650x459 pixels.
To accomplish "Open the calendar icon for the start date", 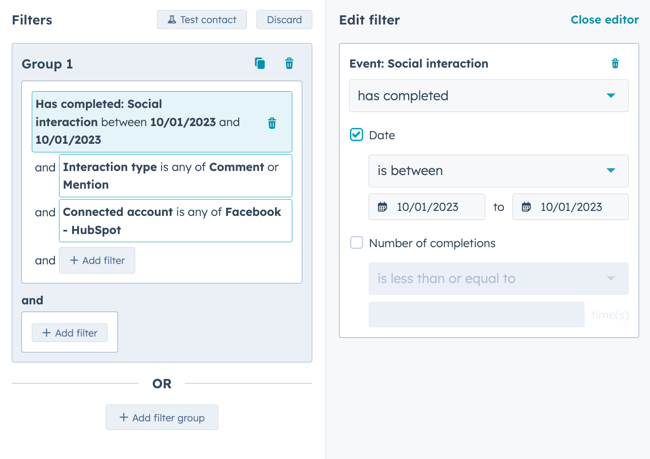I will [382, 207].
